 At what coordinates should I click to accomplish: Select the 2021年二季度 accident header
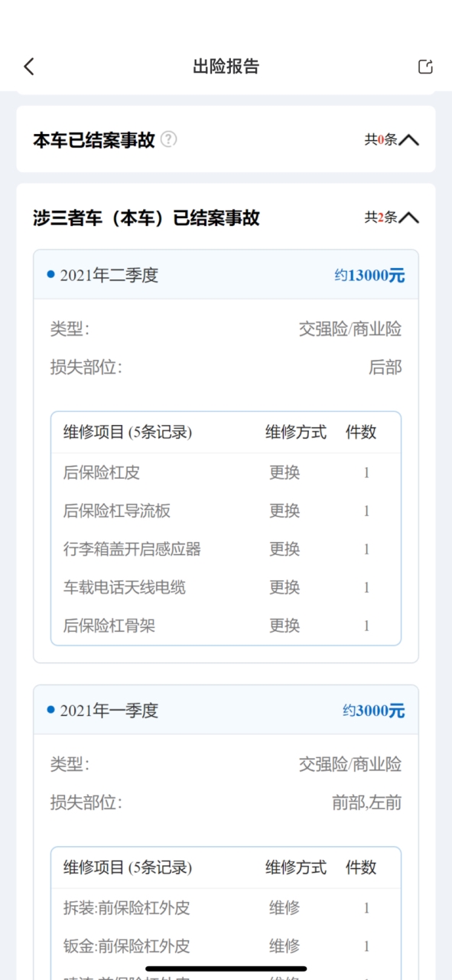pyautogui.click(x=226, y=275)
